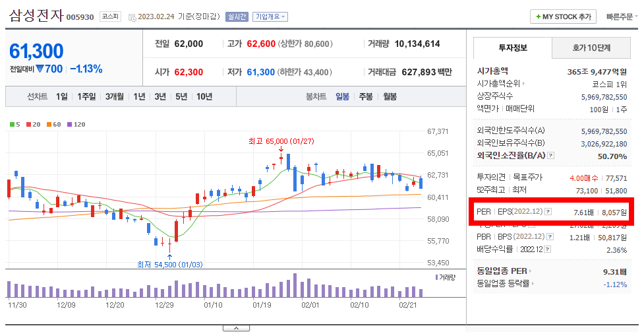This screenshot has width=644, height=332.
Task: Collapse the chart panel with the bottom chevron
Action: click(236, 328)
